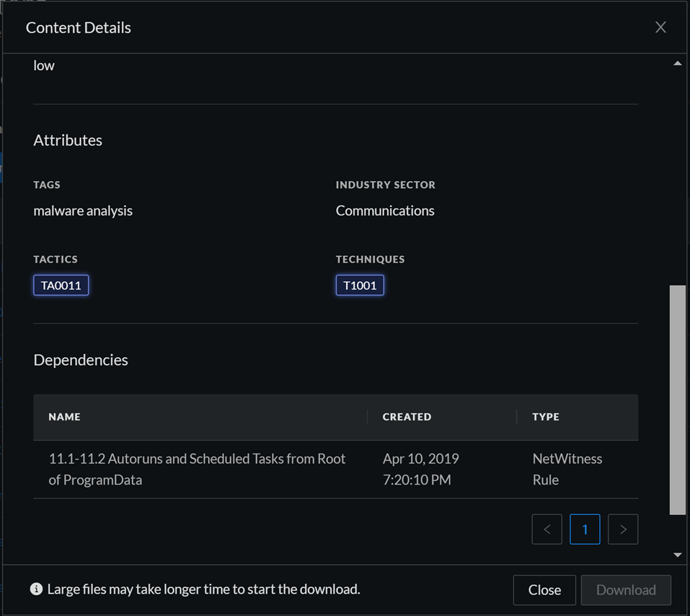
Task: Click the info icon beside large files notice
Action: coord(36,589)
